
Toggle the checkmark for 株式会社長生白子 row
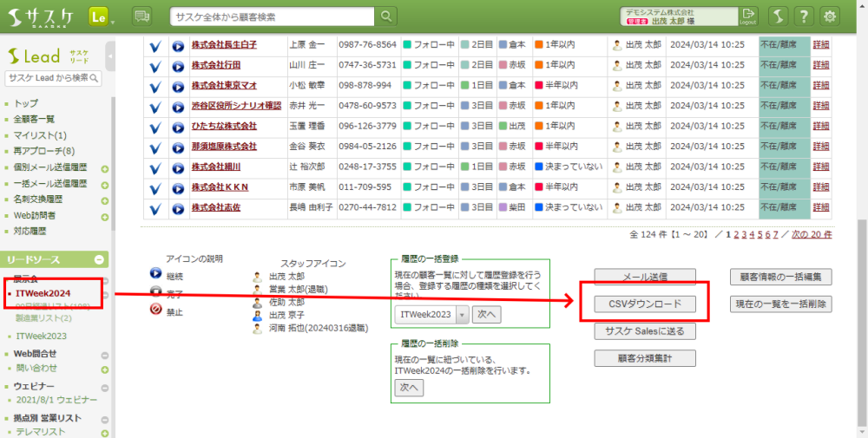click(x=156, y=45)
